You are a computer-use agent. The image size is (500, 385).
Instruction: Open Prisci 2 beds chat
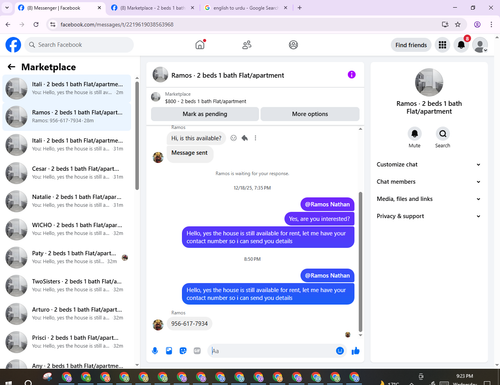tap(67, 342)
